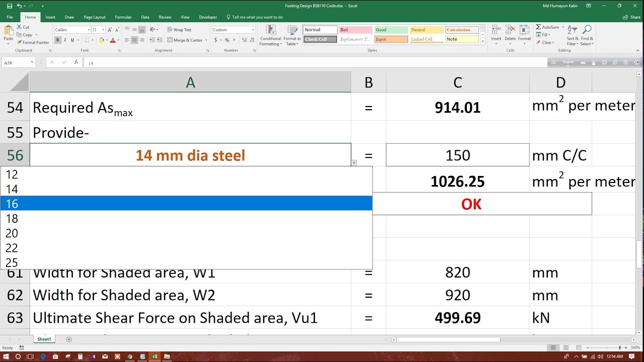Viewport: 644px width, 362px height.
Task: Align text to the right
Action: 142,40
